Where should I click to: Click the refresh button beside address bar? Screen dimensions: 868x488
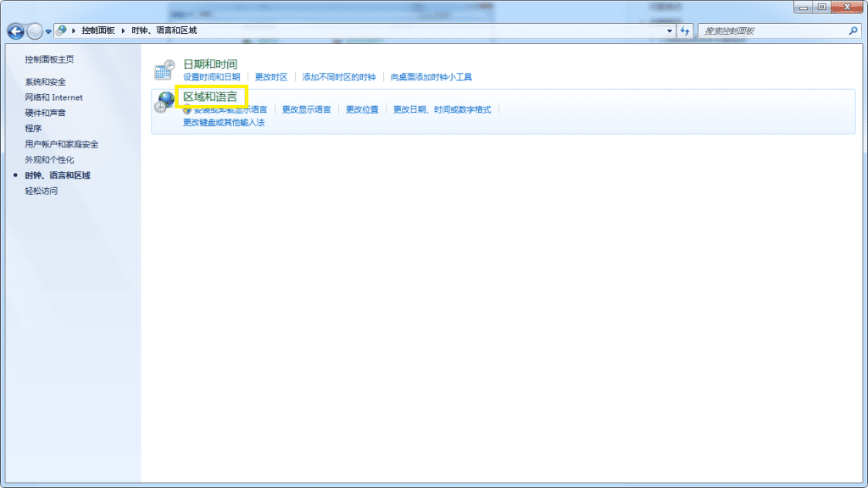point(686,30)
